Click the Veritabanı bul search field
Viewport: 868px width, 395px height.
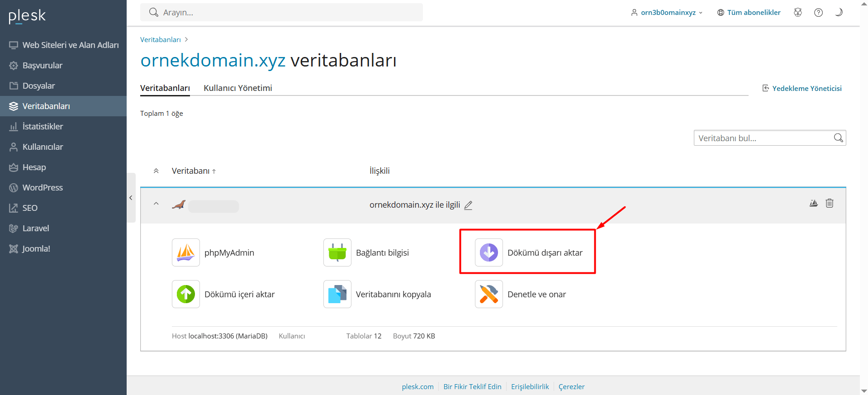coord(764,138)
